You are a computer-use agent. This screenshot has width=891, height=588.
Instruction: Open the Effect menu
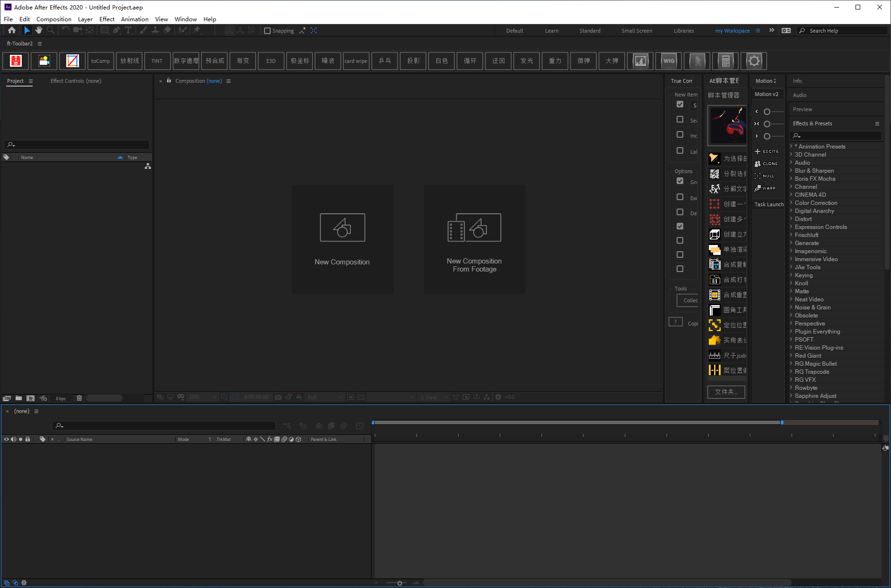107,19
